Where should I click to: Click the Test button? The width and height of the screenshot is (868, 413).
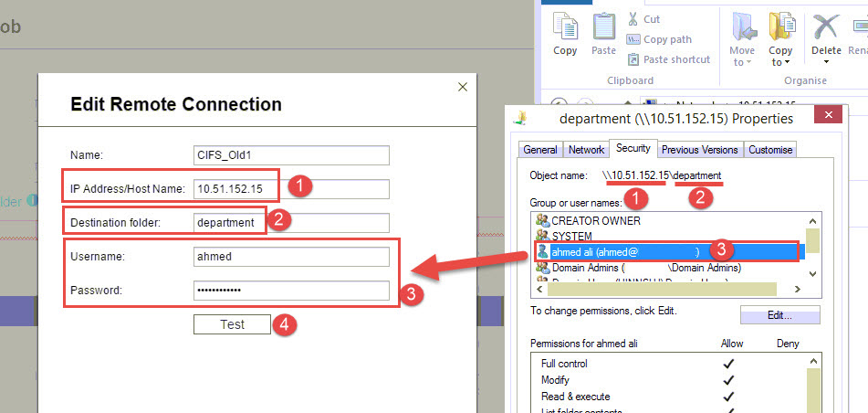232,324
